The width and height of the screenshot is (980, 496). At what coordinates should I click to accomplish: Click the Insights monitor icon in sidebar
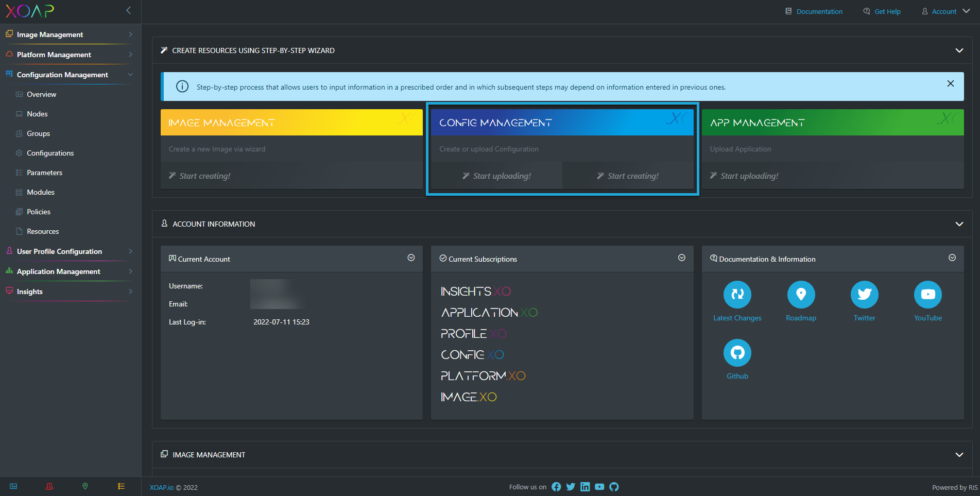[x=9, y=291]
